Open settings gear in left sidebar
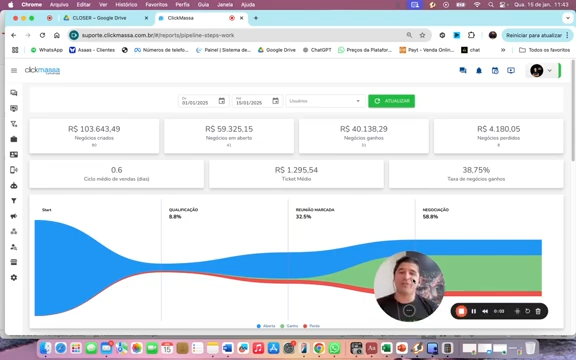 pyautogui.click(x=14, y=278)
